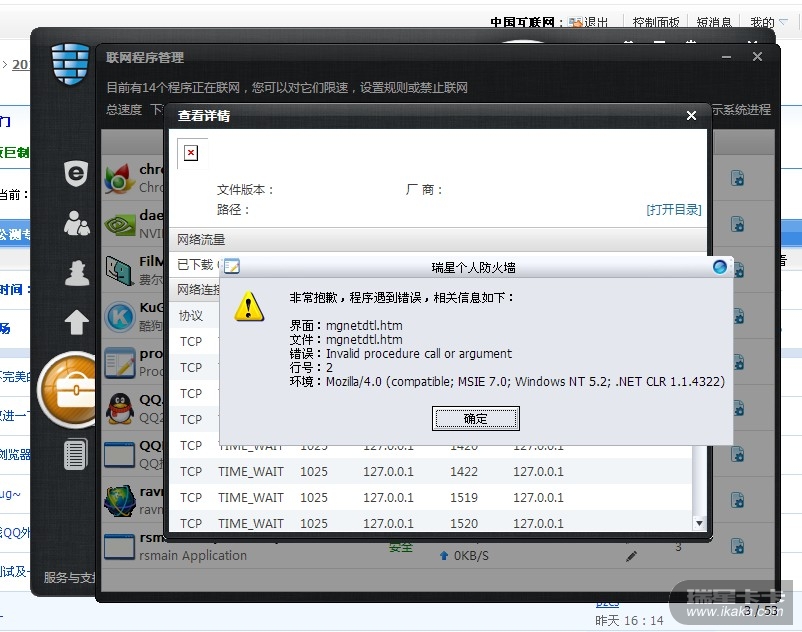Select the Chrome program icon in list
Image resolution: width=802 pixels, height=632 pixels.
pos(119,178)
